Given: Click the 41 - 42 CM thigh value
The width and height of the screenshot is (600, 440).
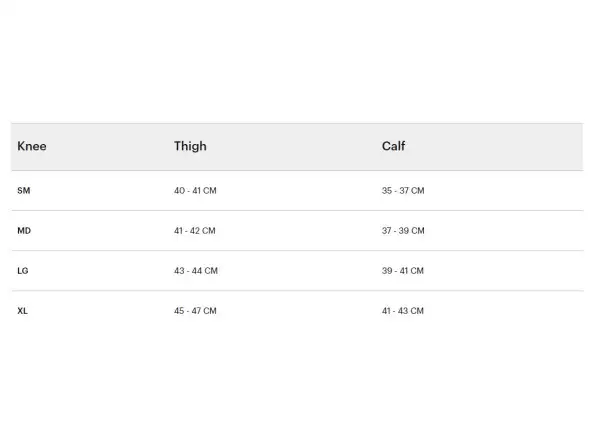Looking at the screenshot, I should (x=195, y=231).
